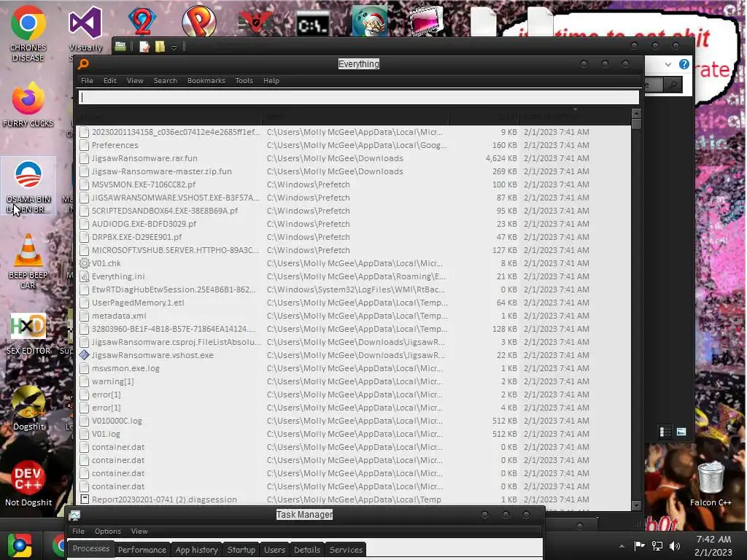Screen dimensions: 747x560
Task: Click the Everything search input field
Action: (359, 97)
